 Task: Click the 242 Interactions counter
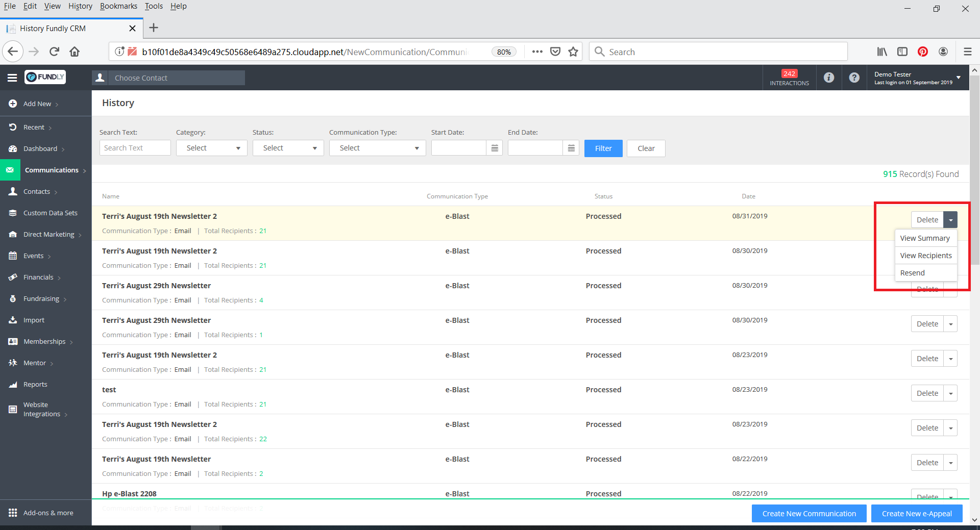click(x=789, y=78)
